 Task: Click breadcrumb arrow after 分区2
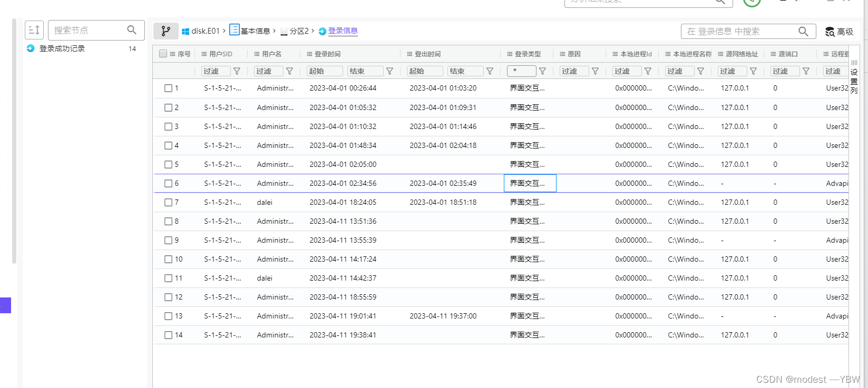coord(313,31)
